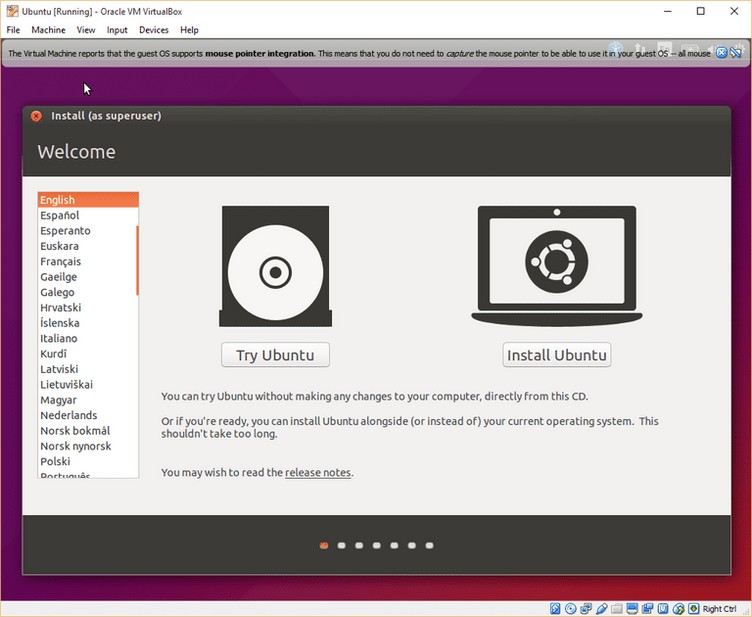Click the don't-show-again crossed bubble icon
The width and height of the screenshot is (752, 617).
pyautogui.click(x=735, y=53)
